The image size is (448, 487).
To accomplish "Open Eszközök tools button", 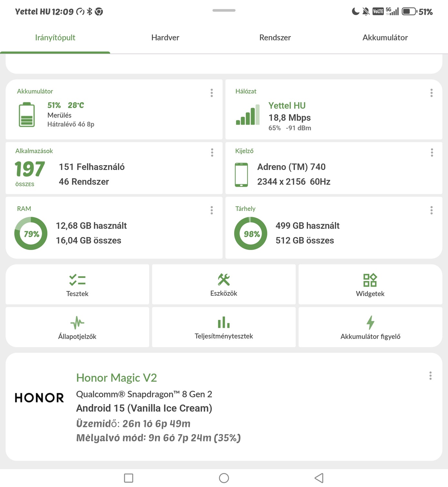I will pyautogui.click(x=224, y=284).
